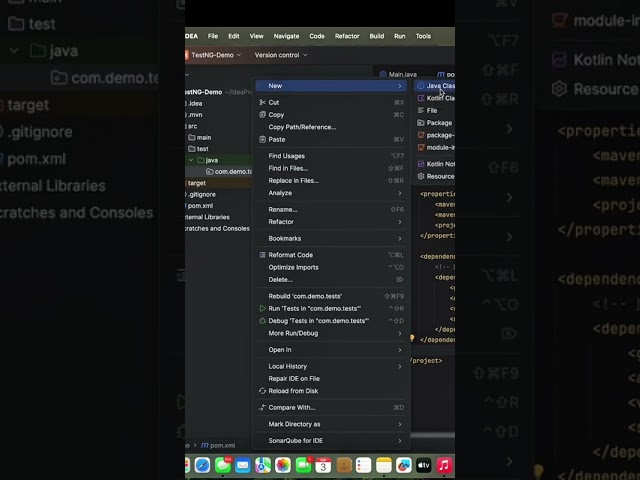This screenshot has width=640, height=480.
Task: Click pom.xml in the breadcrumb bar
Action: pyautogui.click(x=218, y=445)
